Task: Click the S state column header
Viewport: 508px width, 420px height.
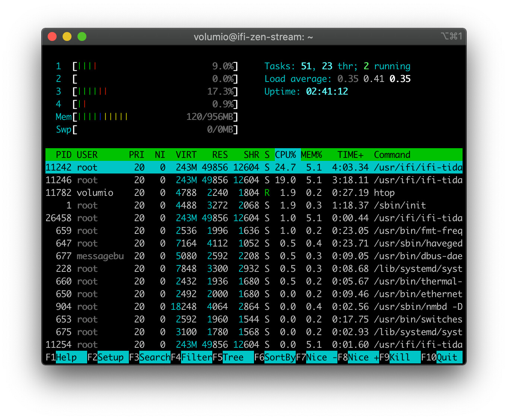Action: [x=267, y=155]
